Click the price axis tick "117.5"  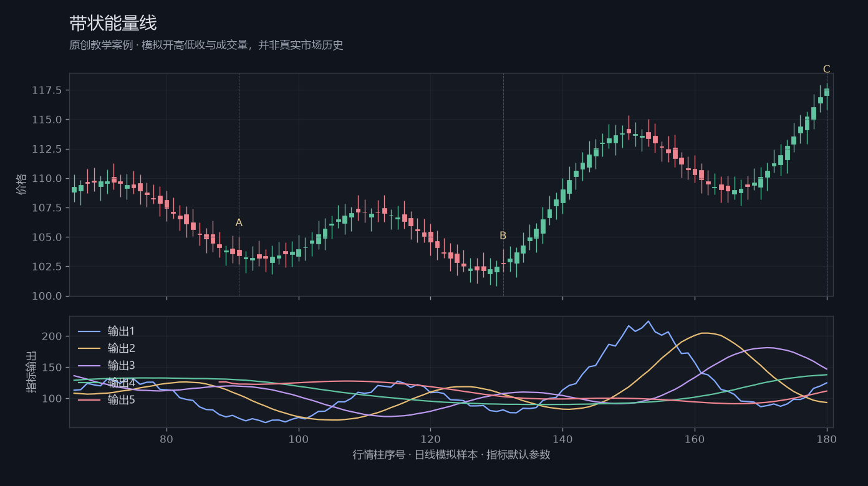tap(47, 91)
